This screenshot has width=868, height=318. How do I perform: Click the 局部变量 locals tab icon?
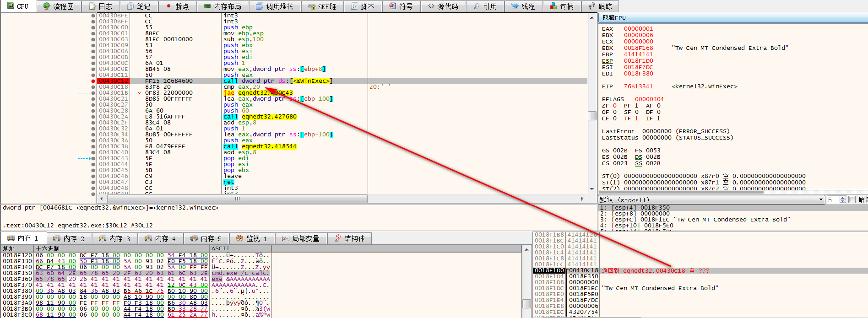(x=286, y=238)
